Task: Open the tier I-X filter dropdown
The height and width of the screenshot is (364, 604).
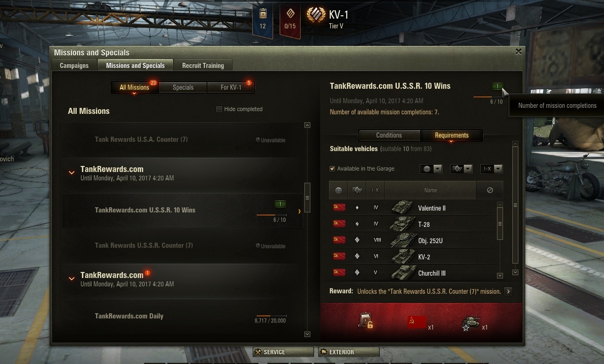Action: click(x=491, y=169)
